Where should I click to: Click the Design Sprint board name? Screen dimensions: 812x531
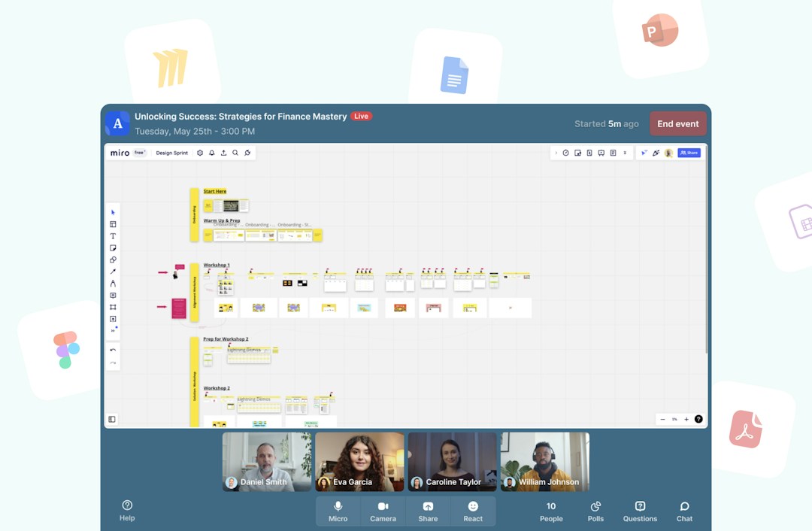point(172,153)
